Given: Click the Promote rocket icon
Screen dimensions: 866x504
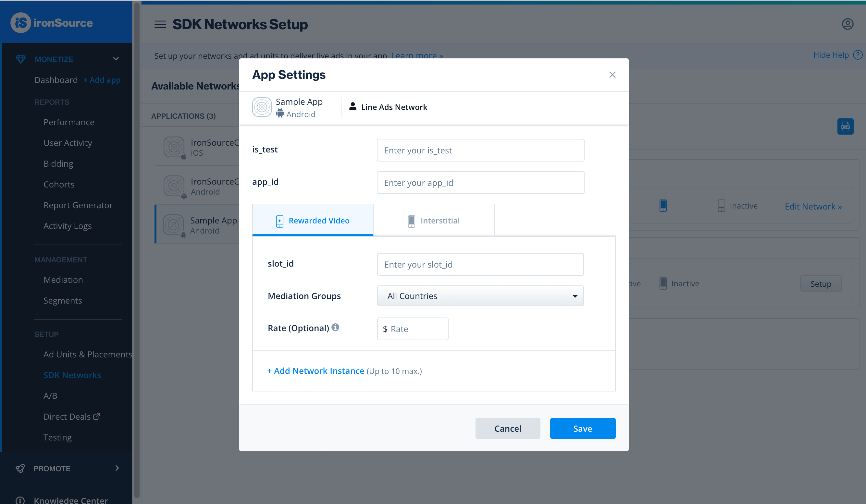Looking at the screenshot, I should pyautogui.click(x=20, y=468).
